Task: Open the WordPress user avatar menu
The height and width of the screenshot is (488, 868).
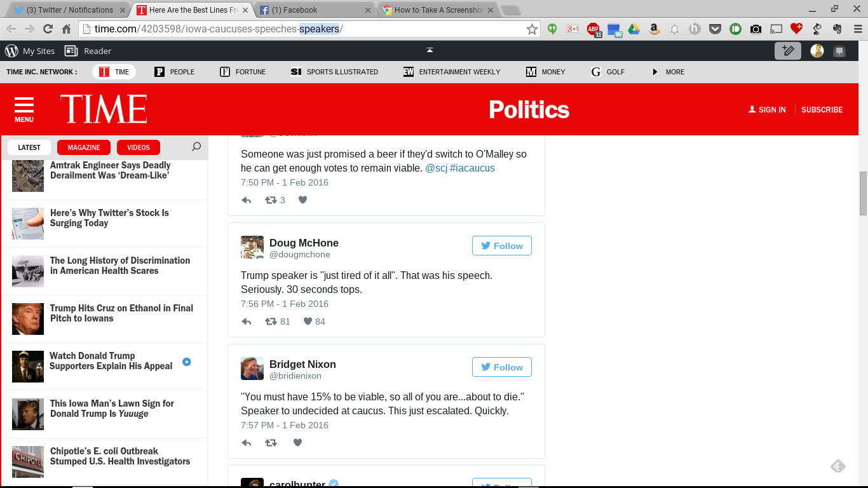Action: coord(817,51)
